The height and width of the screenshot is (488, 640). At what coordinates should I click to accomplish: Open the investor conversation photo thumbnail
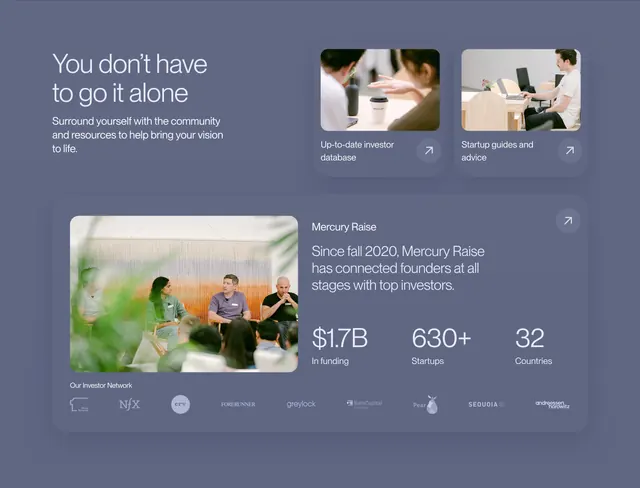click(380, 90)
